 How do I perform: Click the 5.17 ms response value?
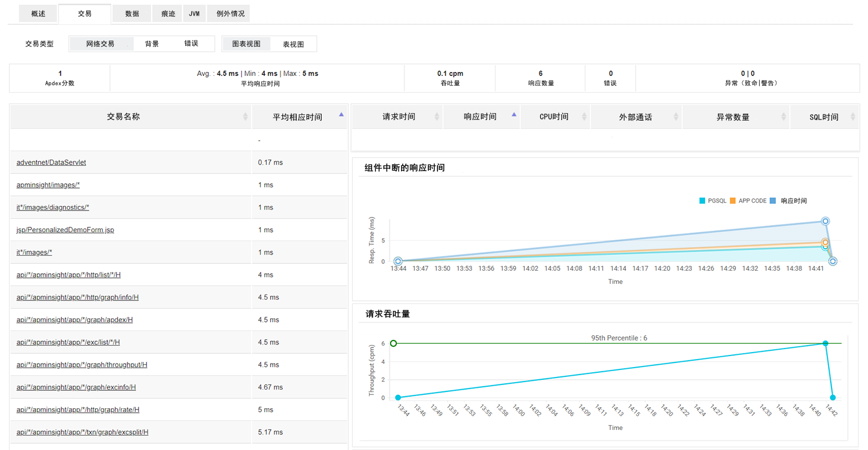point(271,432)
